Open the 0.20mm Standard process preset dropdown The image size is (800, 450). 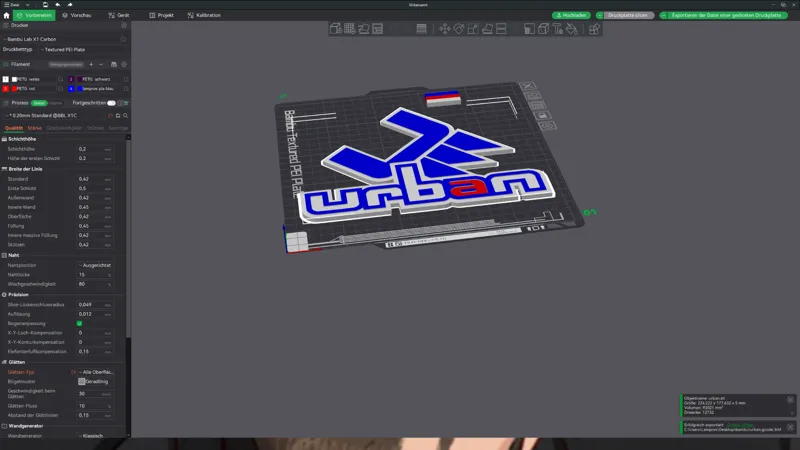(55, 116)
